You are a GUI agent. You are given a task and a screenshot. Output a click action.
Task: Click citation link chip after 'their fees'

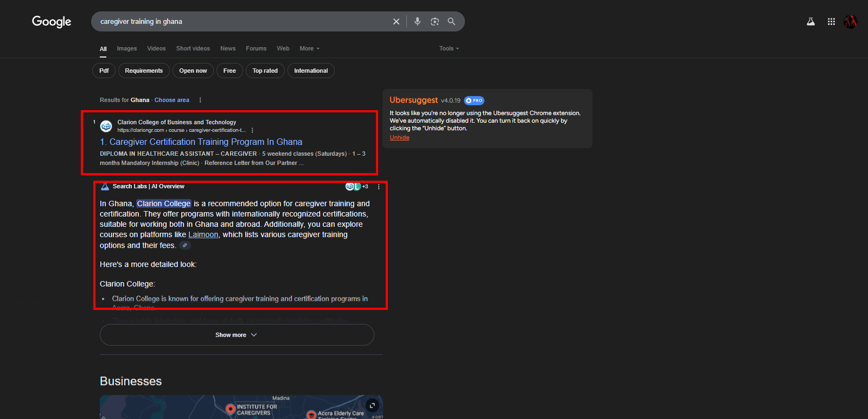185,245
